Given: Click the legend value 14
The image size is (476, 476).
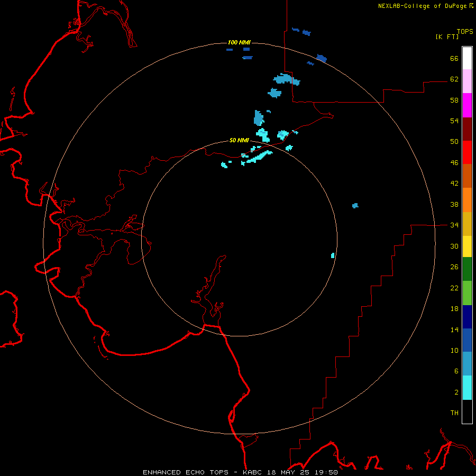Looking at the screenshot, I should click(454, 329).
